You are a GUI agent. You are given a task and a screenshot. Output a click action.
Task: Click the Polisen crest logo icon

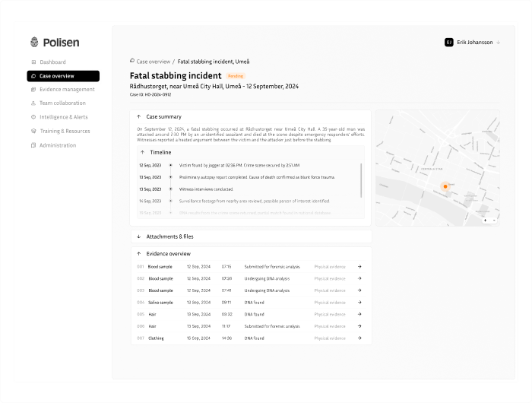click(x=34, y=42)
